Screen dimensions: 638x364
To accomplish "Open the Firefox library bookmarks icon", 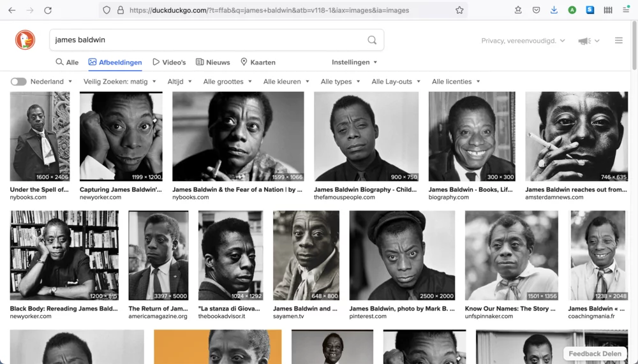I will [x=608, y=10].
